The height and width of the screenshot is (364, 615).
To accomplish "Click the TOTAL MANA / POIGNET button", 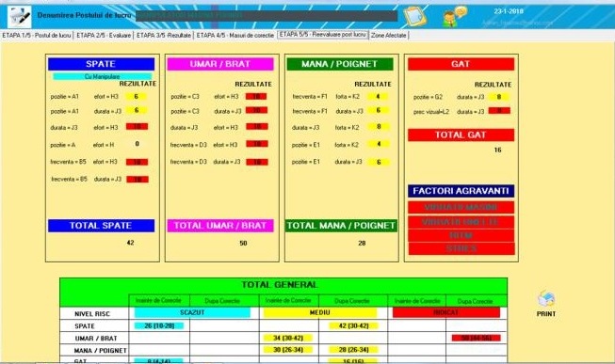I will click(341, 226).
